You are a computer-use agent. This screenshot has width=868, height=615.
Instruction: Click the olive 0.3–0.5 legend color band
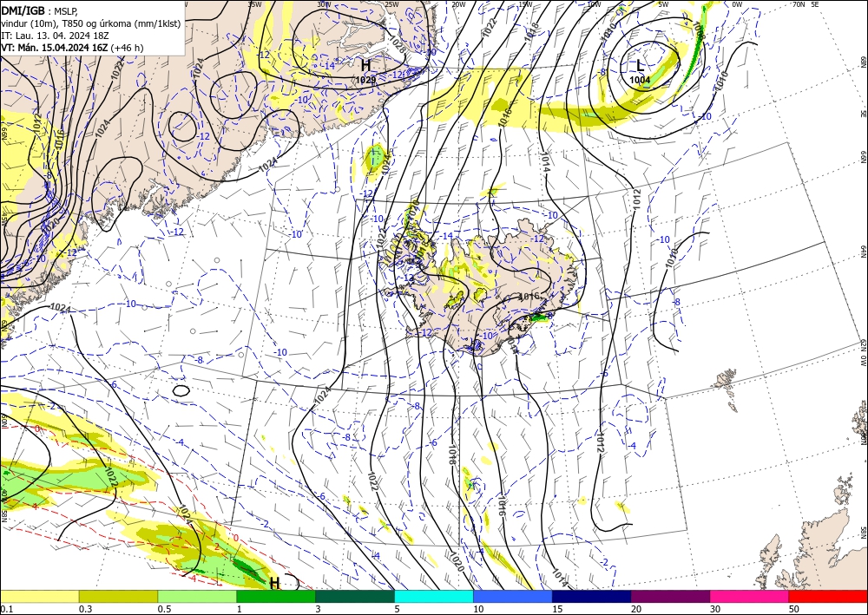[x=118, y=596]
